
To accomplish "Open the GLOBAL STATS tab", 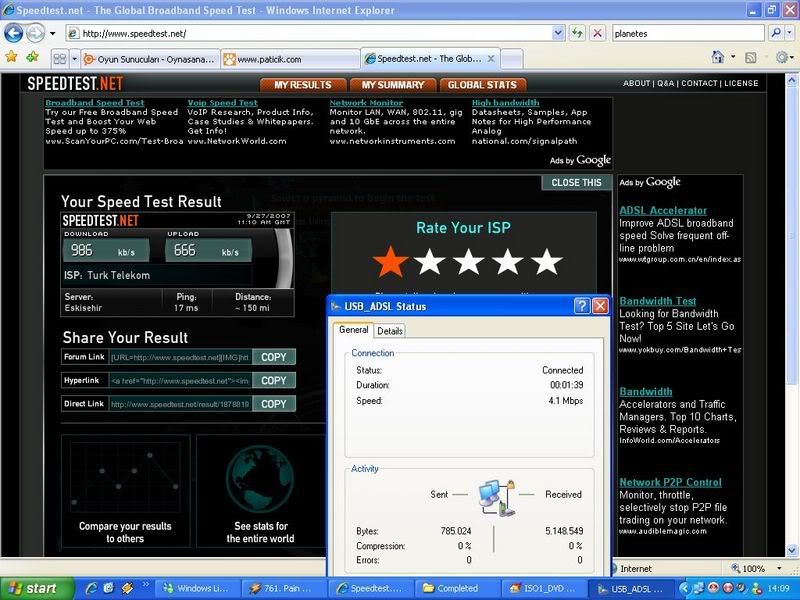I will point(482,85).
